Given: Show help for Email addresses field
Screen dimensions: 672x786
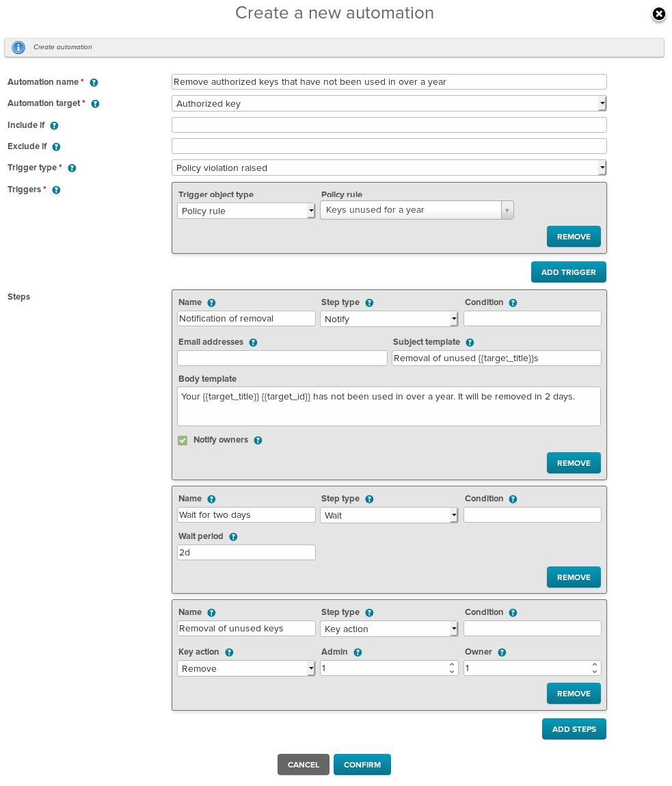Looking at the screenshot, I should click(x=253, y=343).
